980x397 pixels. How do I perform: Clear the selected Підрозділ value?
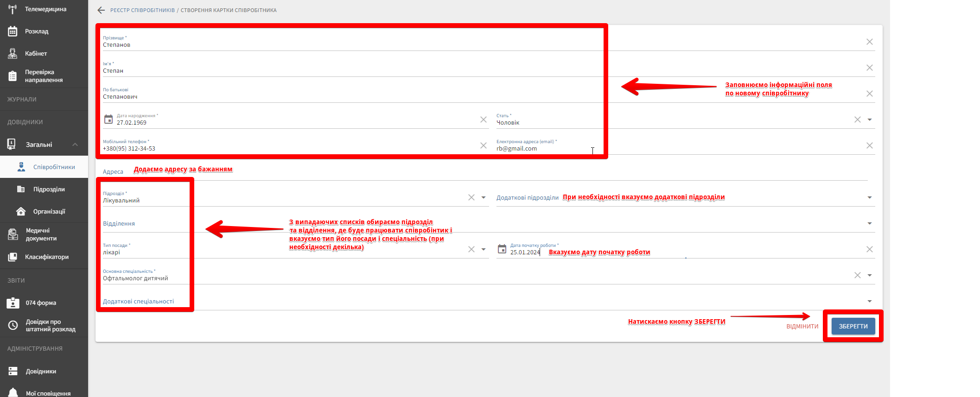click(x=471, y=197)
